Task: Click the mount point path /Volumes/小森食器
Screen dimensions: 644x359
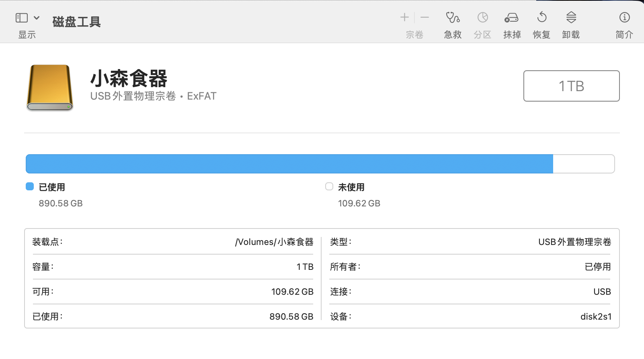Action: point(274,242)
